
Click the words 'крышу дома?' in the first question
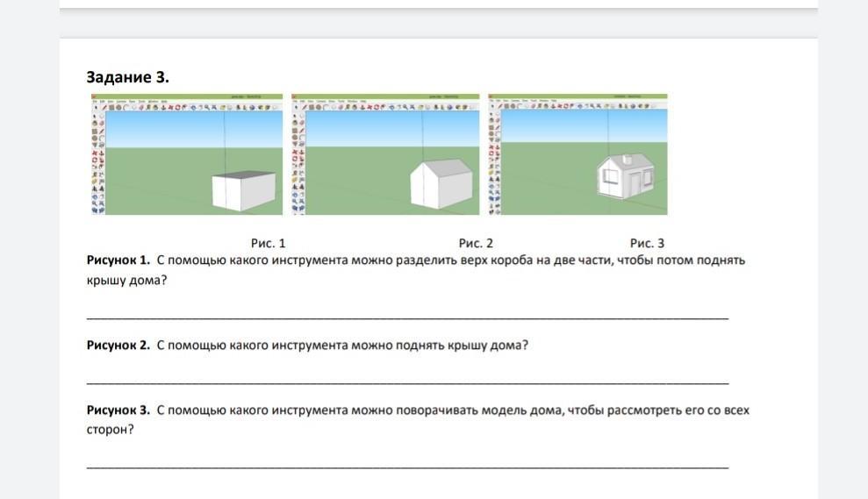pos(126,281)
